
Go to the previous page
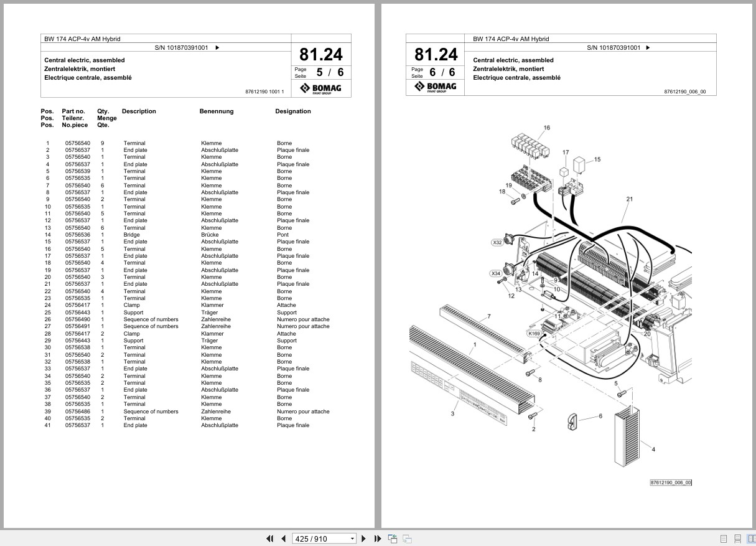pyautogui.click(x=284, y=539)
